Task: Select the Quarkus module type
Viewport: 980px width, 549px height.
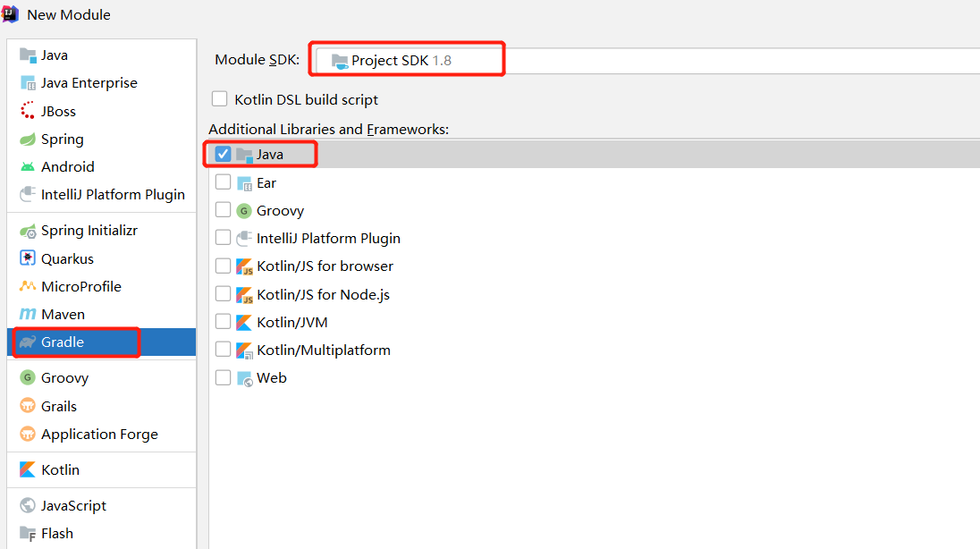Action: pos(102,258)
